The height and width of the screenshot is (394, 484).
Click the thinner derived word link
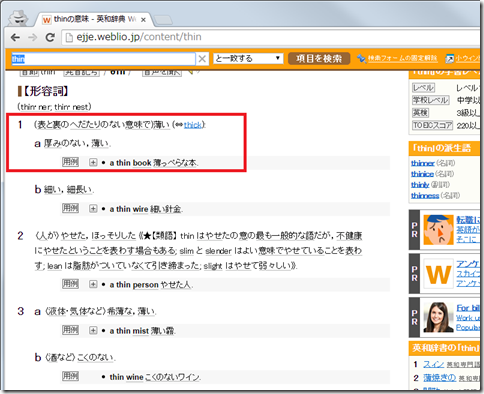click(423, 163)
